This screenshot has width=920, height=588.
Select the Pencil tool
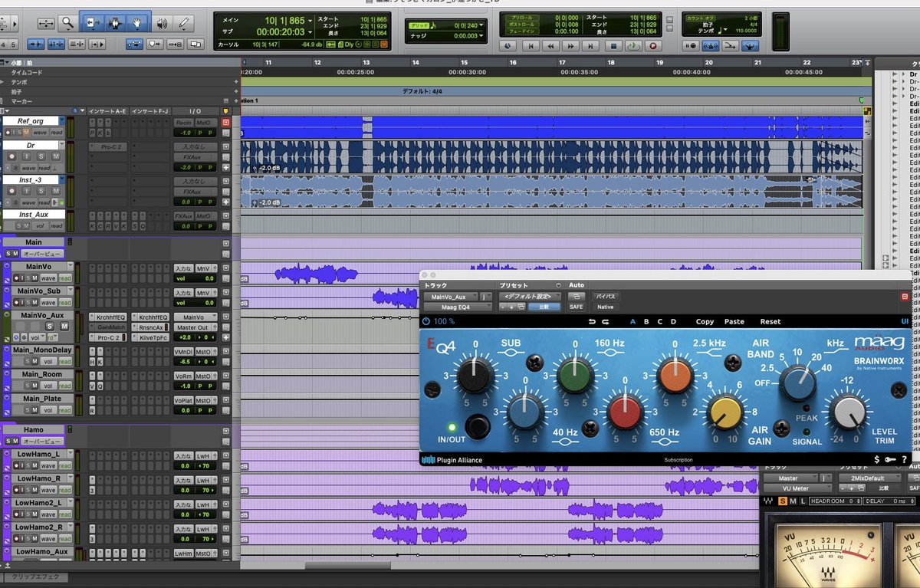coord(183,24)
